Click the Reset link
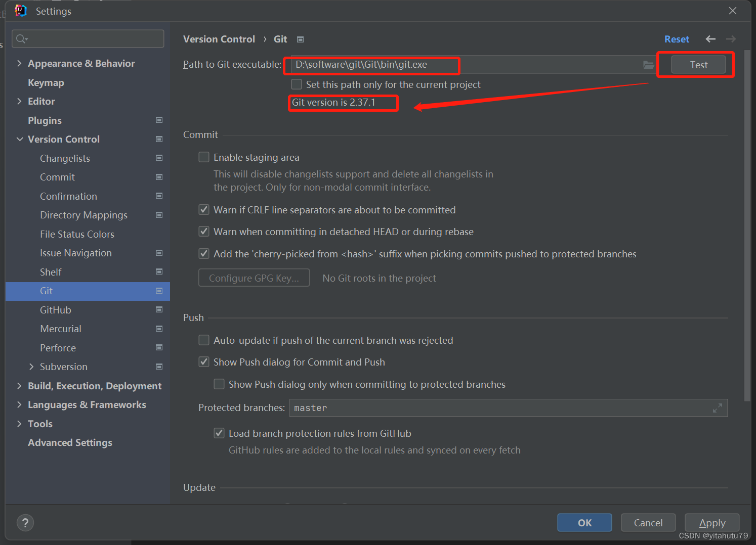 tap(677, 39)
